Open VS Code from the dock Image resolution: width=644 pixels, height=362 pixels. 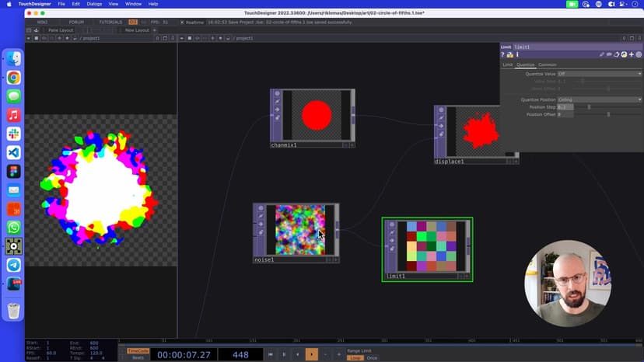click(13, 152)
